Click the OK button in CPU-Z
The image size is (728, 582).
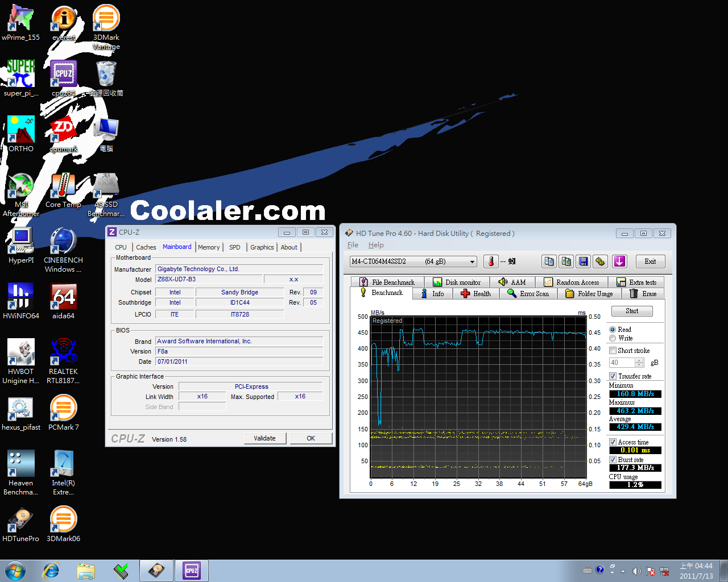coord(311,438)
